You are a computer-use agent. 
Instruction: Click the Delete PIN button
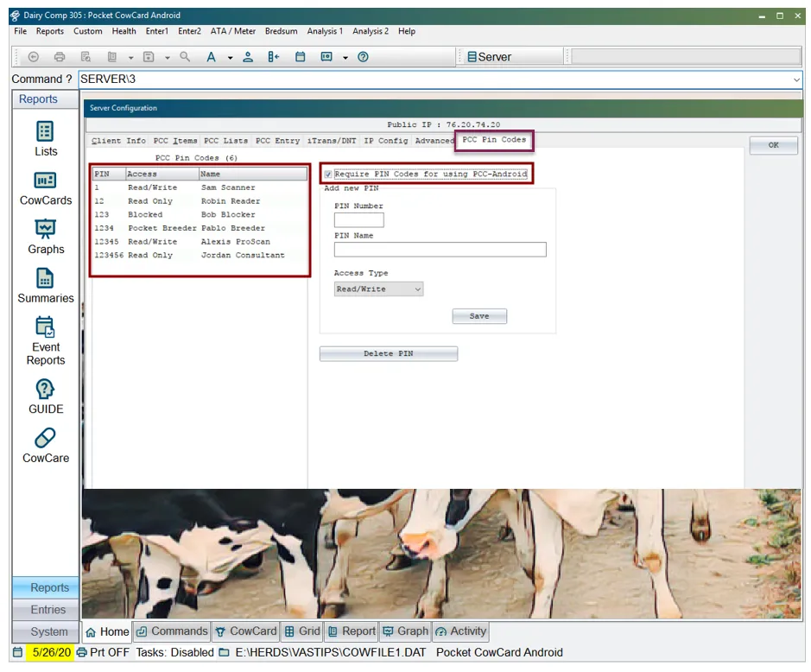389,354
